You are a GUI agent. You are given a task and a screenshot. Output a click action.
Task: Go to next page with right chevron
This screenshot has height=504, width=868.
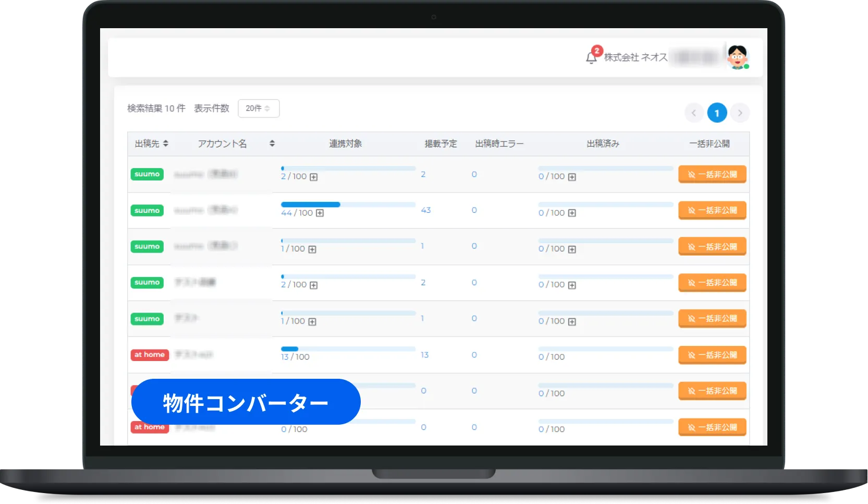[x=740, y=113]
